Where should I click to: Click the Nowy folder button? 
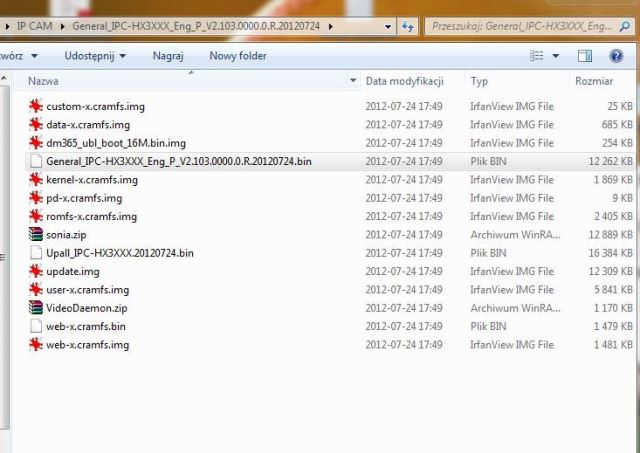[x=238, y=56]
